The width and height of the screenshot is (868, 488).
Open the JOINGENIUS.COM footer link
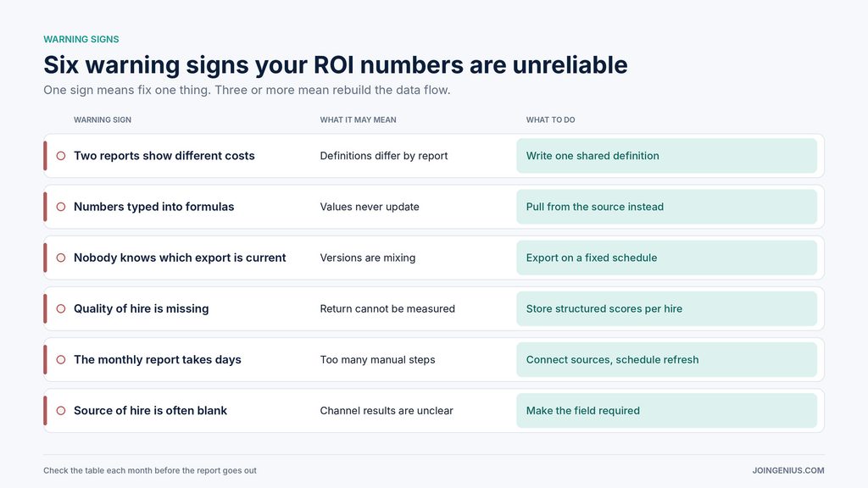coord(788,471)
